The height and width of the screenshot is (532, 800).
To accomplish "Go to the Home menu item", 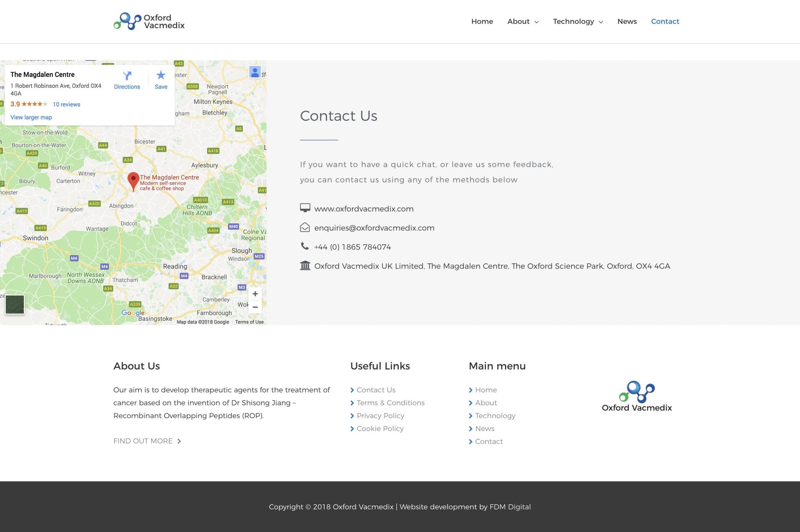I will (482, 21).
